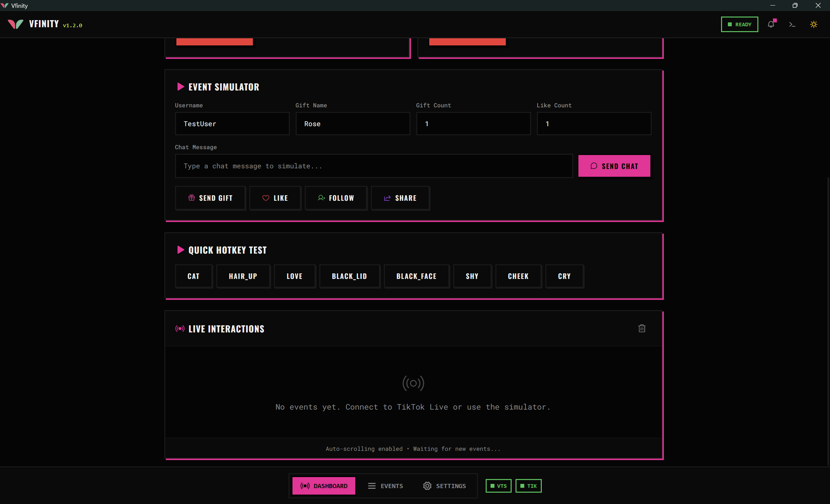Simulate a Share event
Screen dimensions: 830x504
tap(400, 198)
